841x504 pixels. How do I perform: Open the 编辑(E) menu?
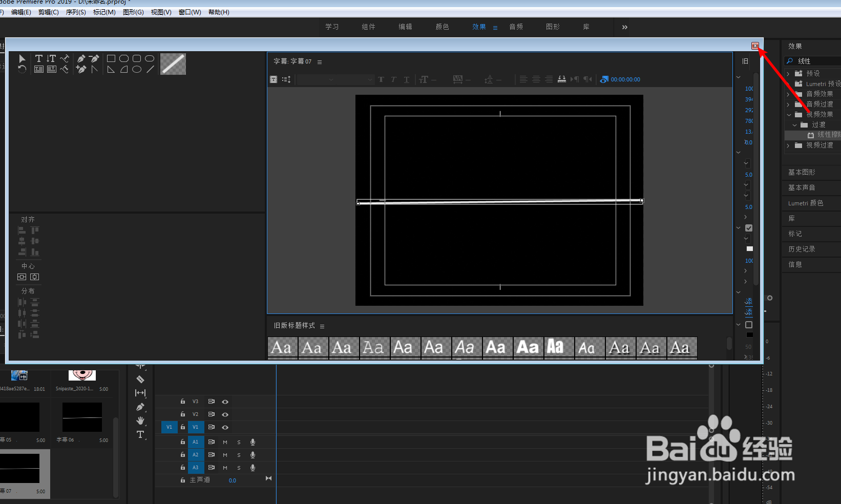click(x=21, y=12)
